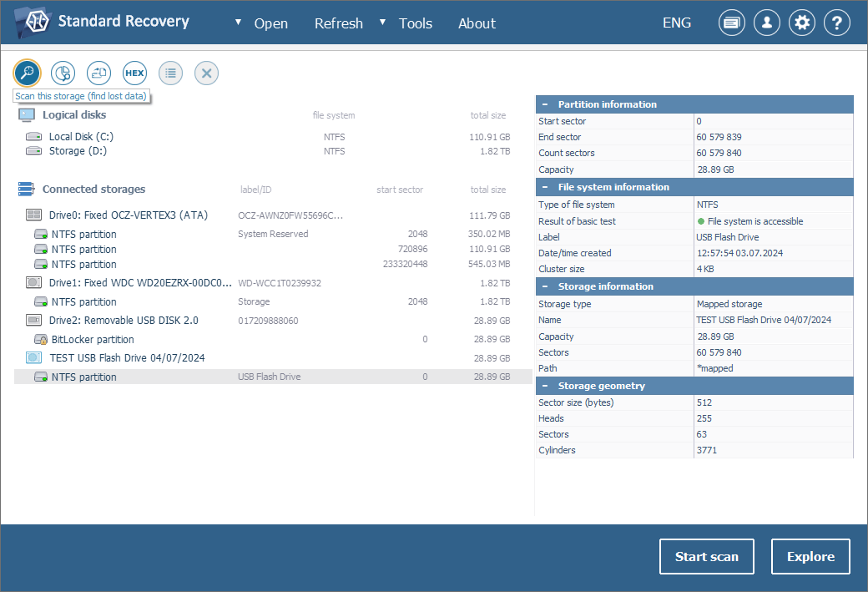This screenshot has height=592, width=868.
Task: Switch language via ENG label
Action: tap(676, 23)
